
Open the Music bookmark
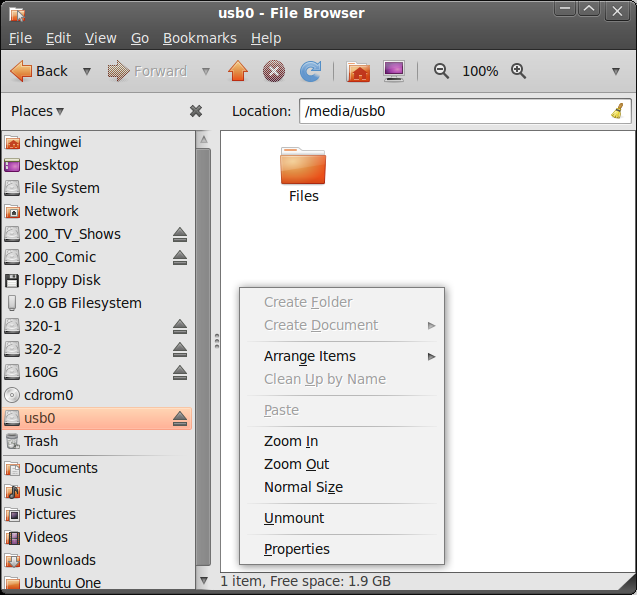[98, 491]
